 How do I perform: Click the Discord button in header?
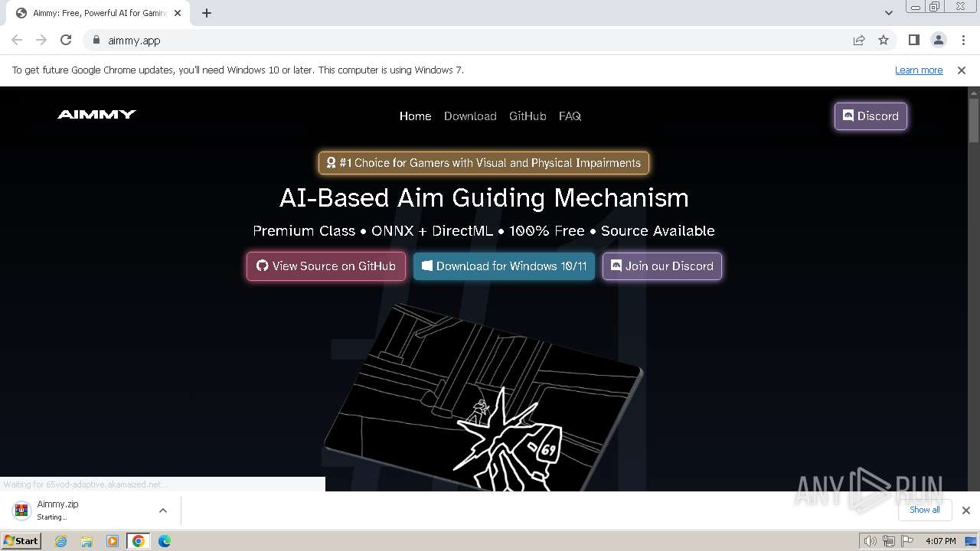871,116
